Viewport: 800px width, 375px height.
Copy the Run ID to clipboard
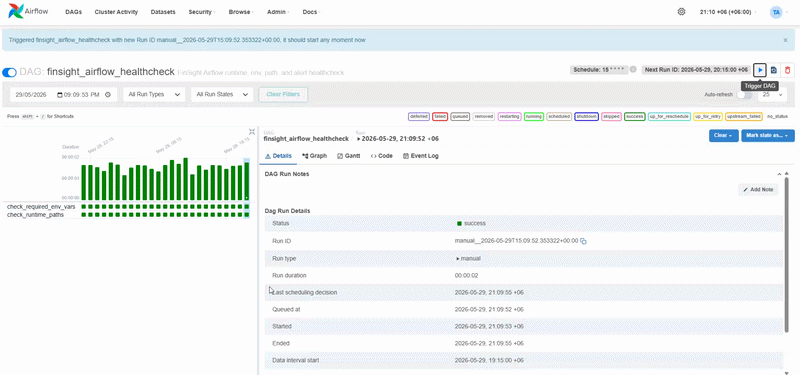tap(584, 241)
